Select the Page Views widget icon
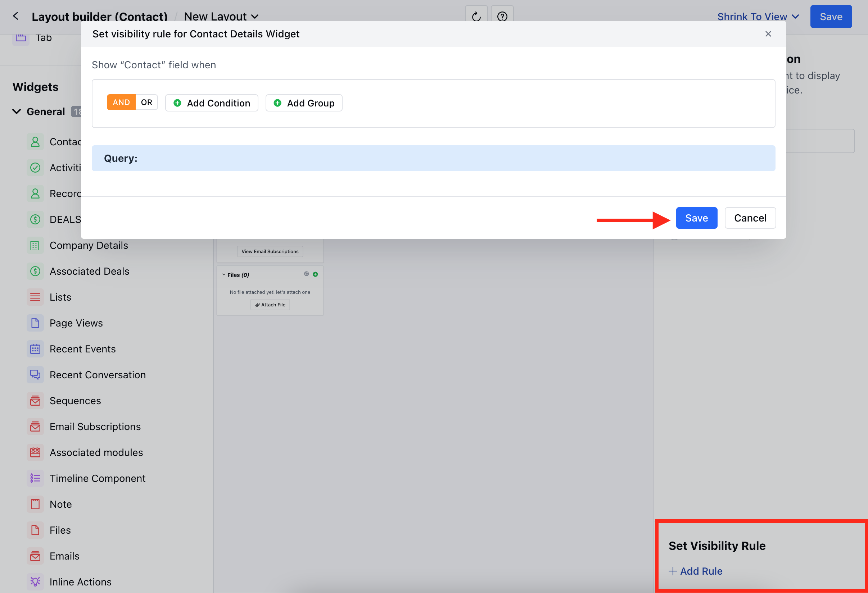This screenshot has height=593, width=868. [x=35, y=323]
